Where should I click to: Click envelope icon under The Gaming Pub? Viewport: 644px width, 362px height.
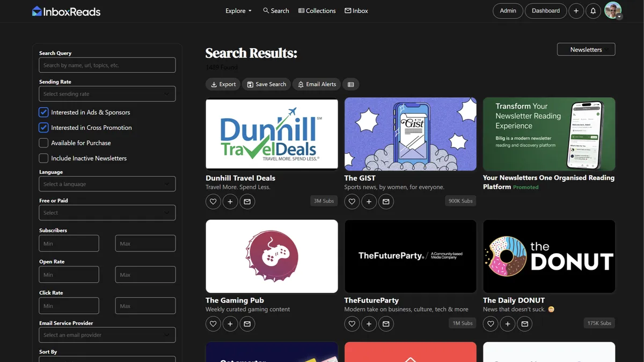click(x=247, y=324)
